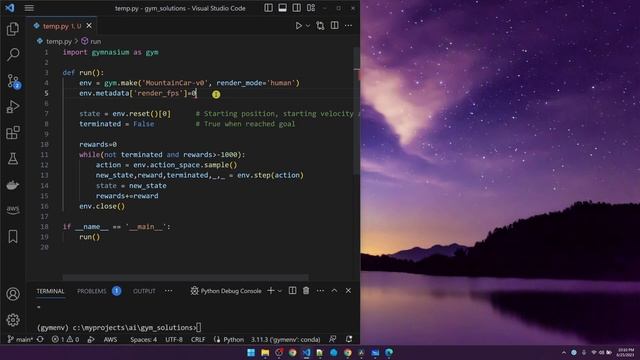Close the temp.py editor tab

[89, 26]
